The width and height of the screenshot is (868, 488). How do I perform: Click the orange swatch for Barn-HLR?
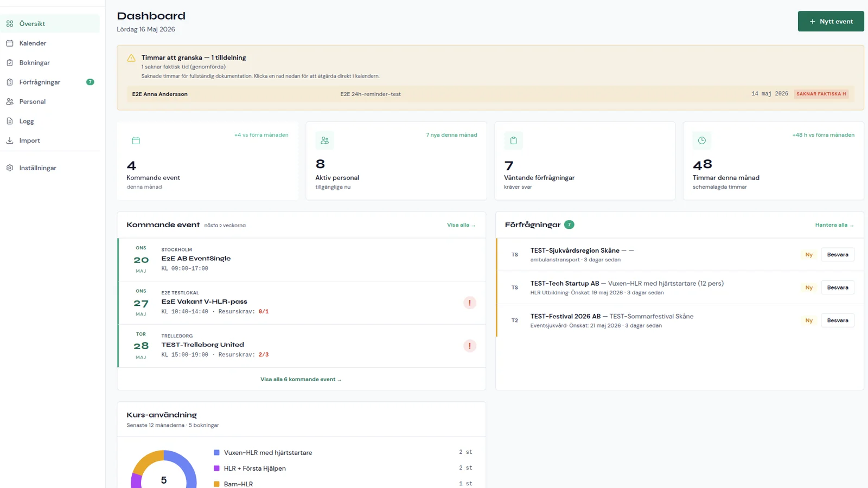point(216,484)
